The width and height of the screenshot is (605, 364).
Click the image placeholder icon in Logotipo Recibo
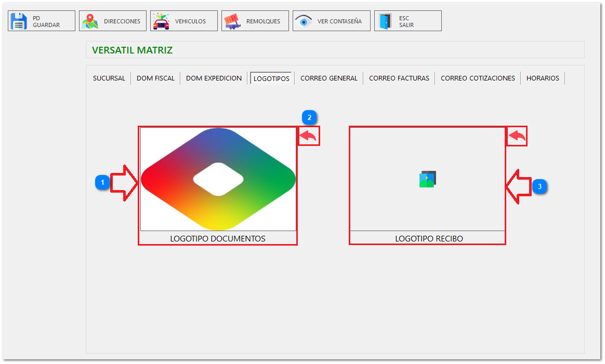coord(427,179)
